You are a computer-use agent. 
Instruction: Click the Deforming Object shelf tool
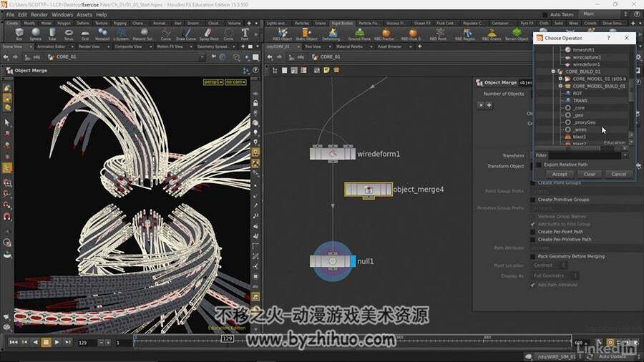[332, 34]
